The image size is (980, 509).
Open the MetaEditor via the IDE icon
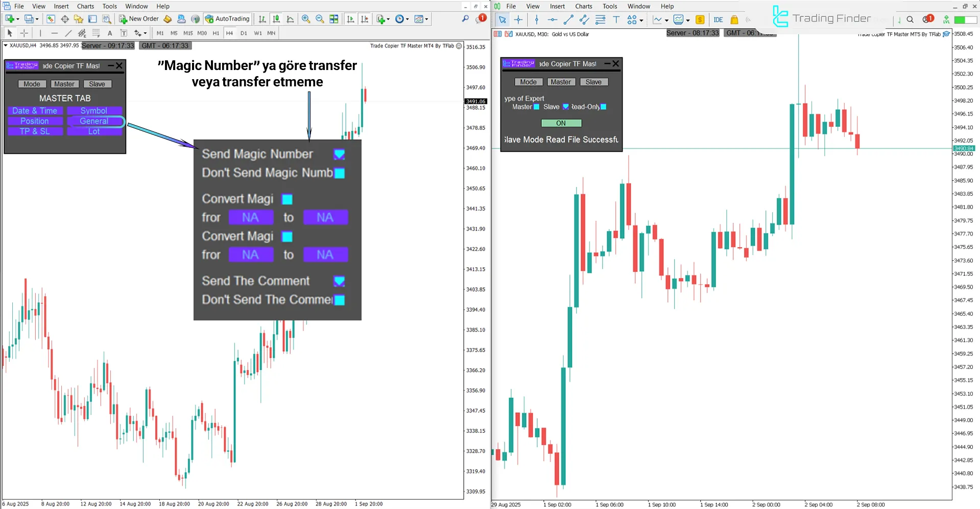coord(718,19)
